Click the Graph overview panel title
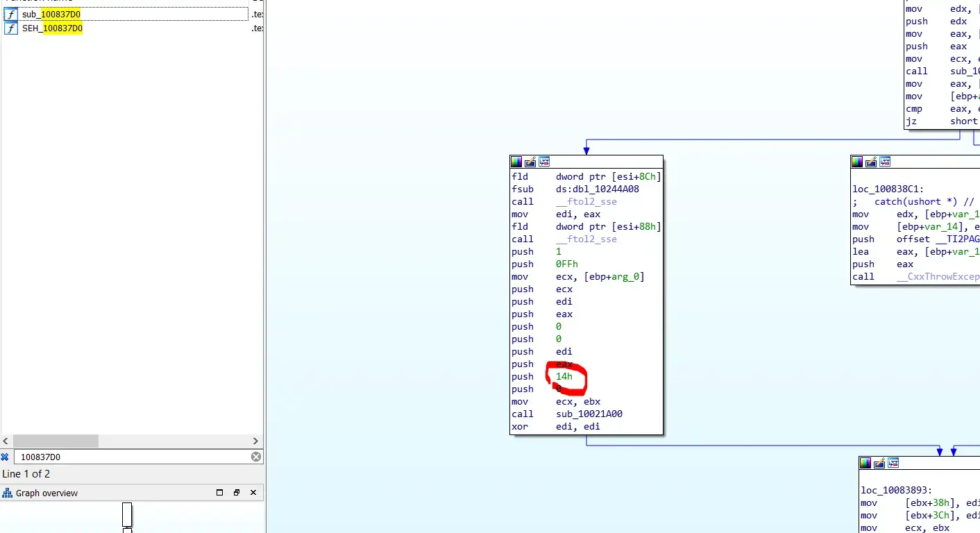 point(47,493)
